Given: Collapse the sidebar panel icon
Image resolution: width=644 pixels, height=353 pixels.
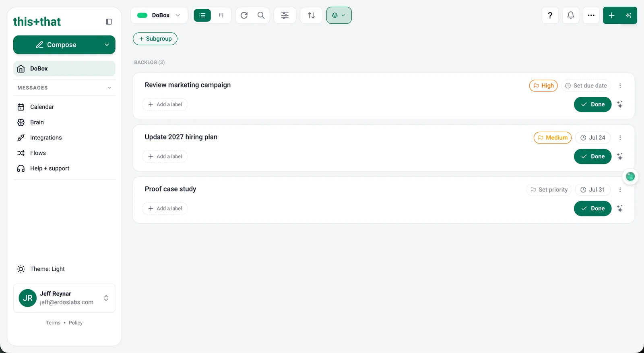Looking at the screenshot, I should click(109, 22).
